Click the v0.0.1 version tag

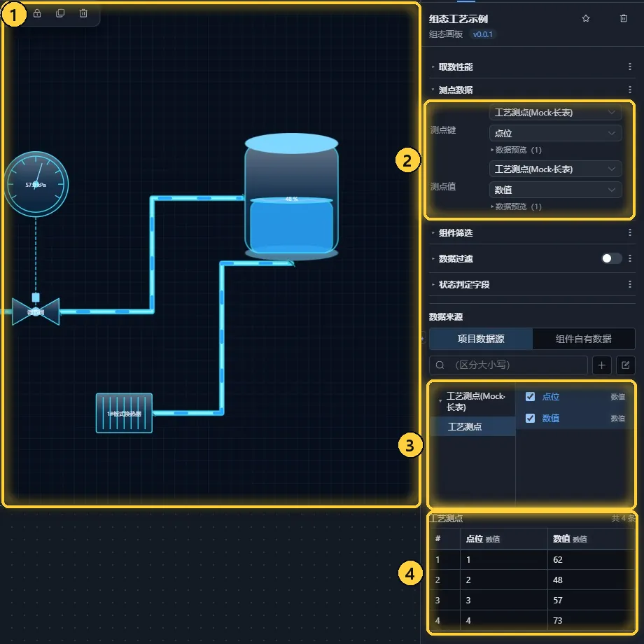[x=482, y=34]
